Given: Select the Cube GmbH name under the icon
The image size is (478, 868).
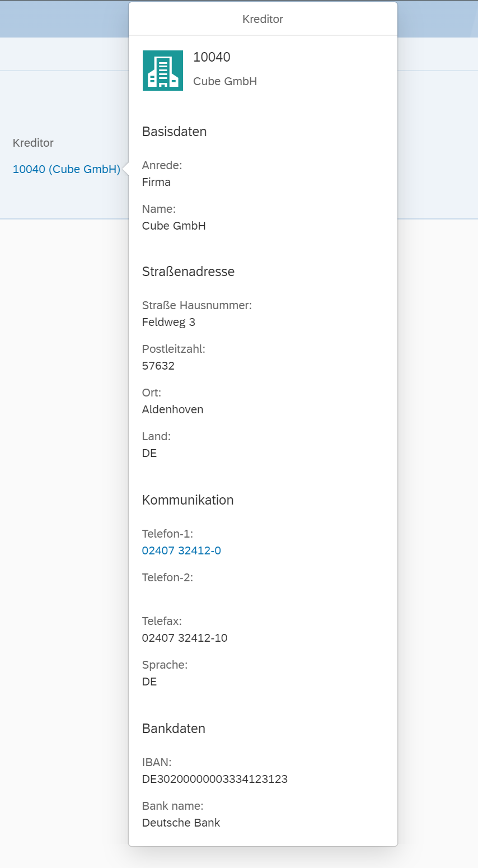Looking at the screenshot, I should click(x=225, y=81).
